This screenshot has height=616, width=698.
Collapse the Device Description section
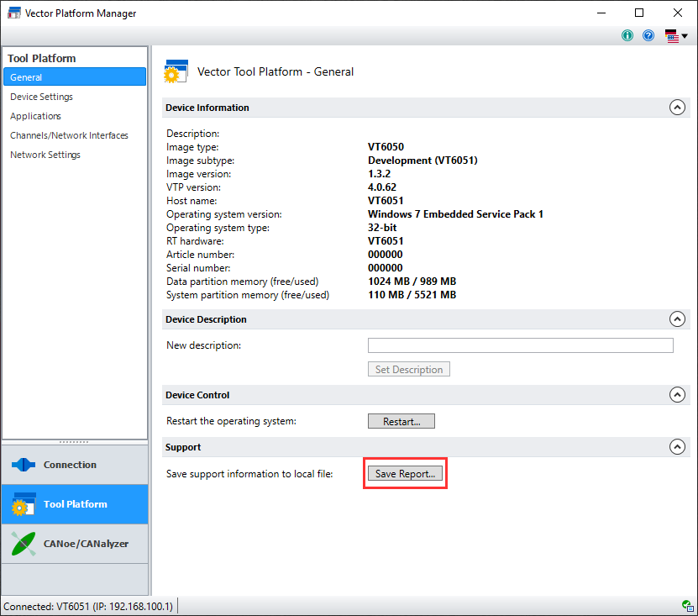[x=677, y=319]
